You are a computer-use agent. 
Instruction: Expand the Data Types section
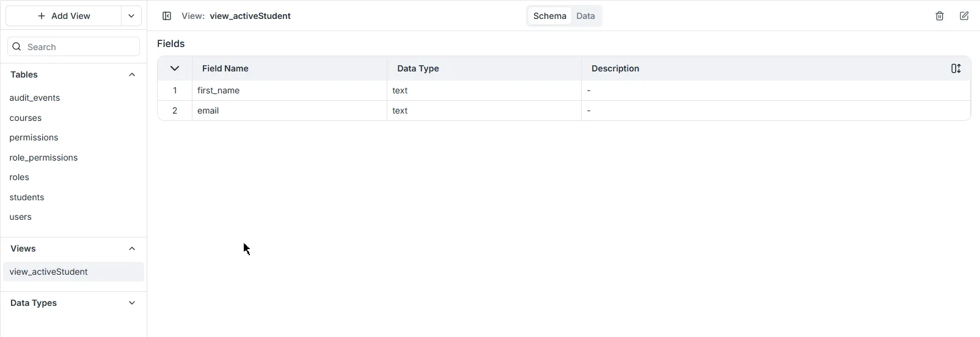pos(132,303)
